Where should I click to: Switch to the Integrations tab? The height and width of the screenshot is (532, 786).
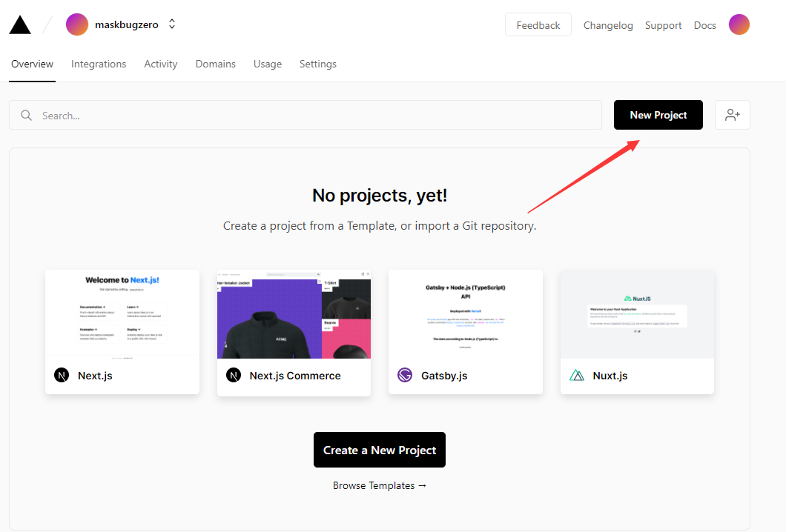[x=99, y=64]
